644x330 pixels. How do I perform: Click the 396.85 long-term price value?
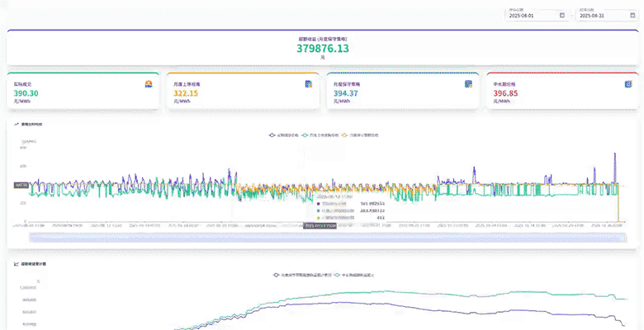click(505, 93)
